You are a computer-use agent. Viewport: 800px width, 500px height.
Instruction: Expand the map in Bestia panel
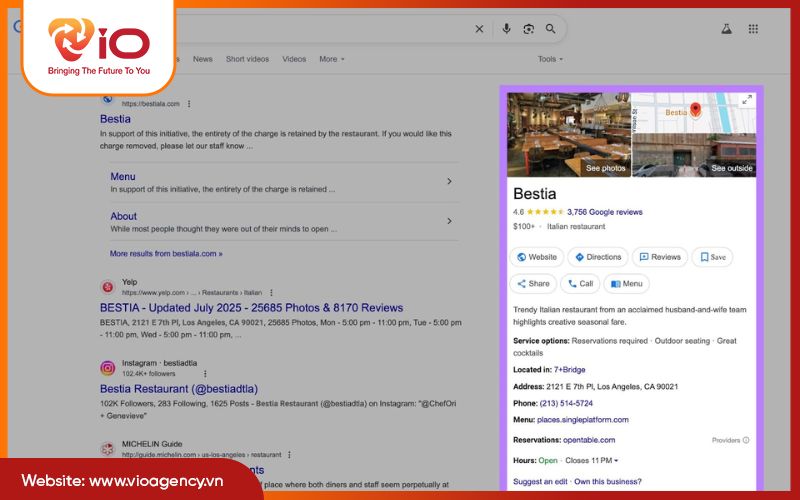pyautogui.click(x=746, y=100)
